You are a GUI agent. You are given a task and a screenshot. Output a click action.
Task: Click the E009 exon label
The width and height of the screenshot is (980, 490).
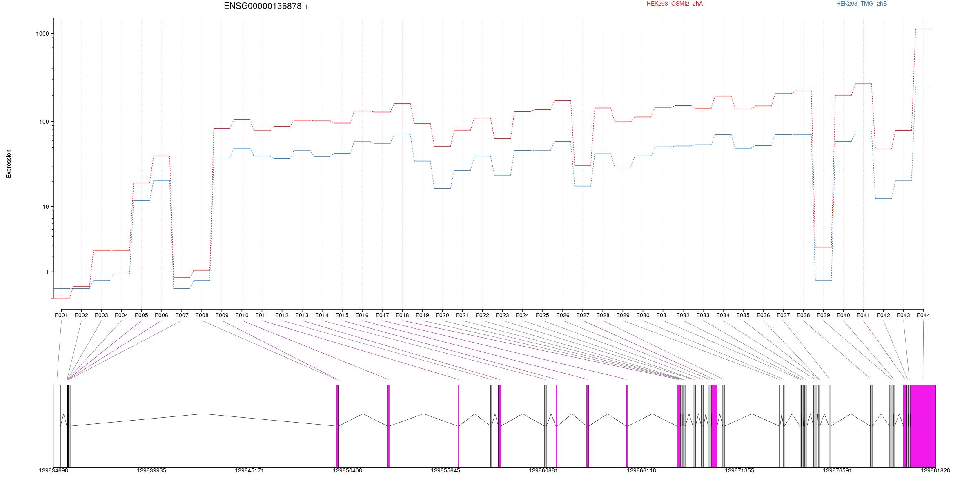click(x=222, y=315)
